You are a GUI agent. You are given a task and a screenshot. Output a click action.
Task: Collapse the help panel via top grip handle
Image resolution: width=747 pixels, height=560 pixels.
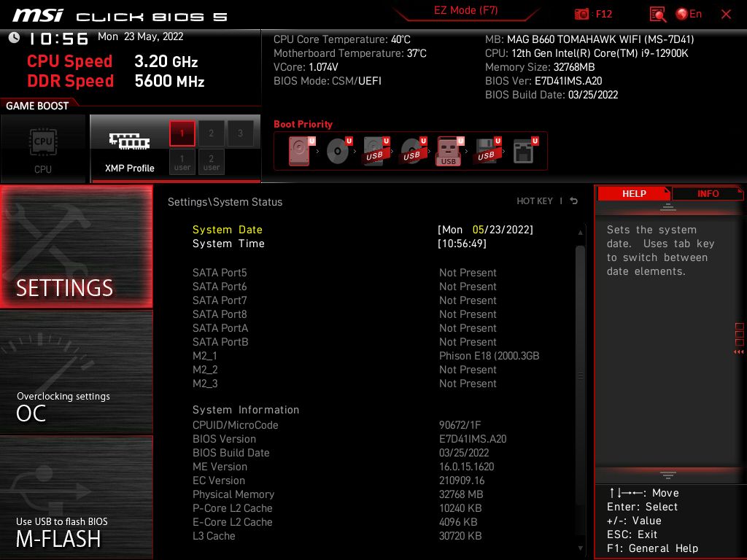click(668, 207)
